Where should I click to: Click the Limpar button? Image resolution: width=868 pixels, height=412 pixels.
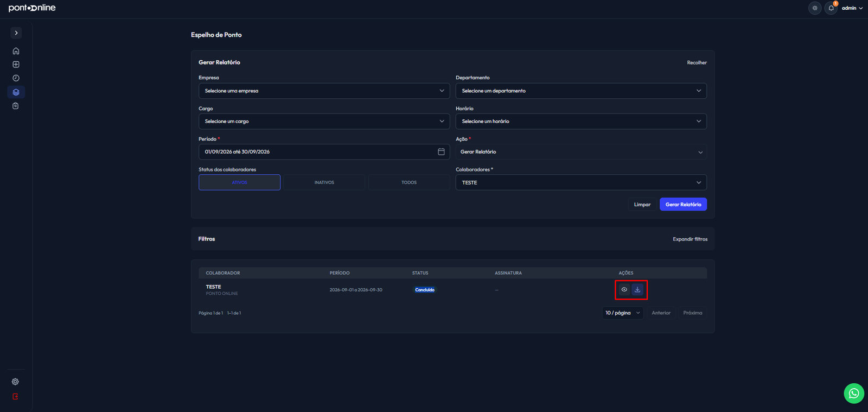[x=642, y=205]
